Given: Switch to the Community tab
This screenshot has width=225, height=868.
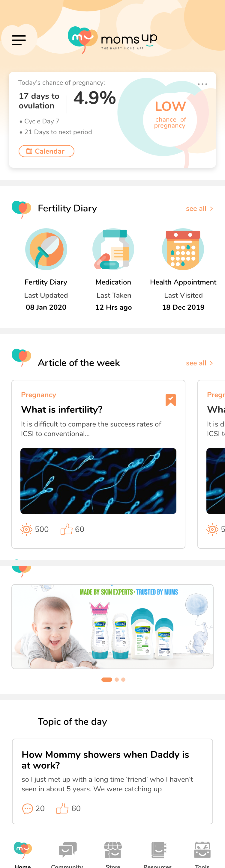Looking at the screenshot, I should (67, 852).
